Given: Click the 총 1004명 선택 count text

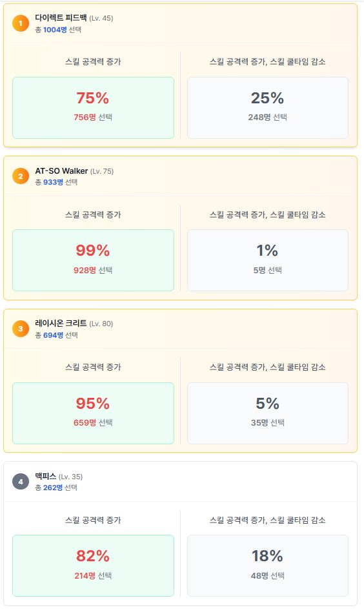Looking at the screenshot, I should [58, 30].
